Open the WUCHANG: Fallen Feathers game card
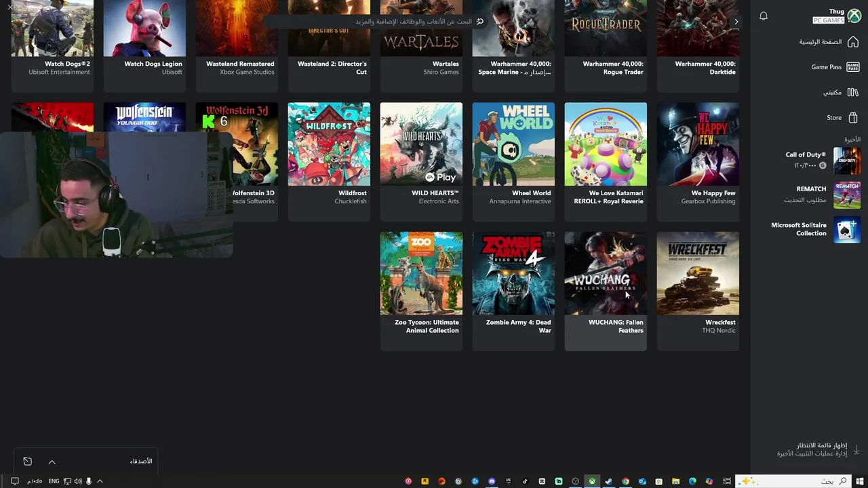 pos(606,291)
